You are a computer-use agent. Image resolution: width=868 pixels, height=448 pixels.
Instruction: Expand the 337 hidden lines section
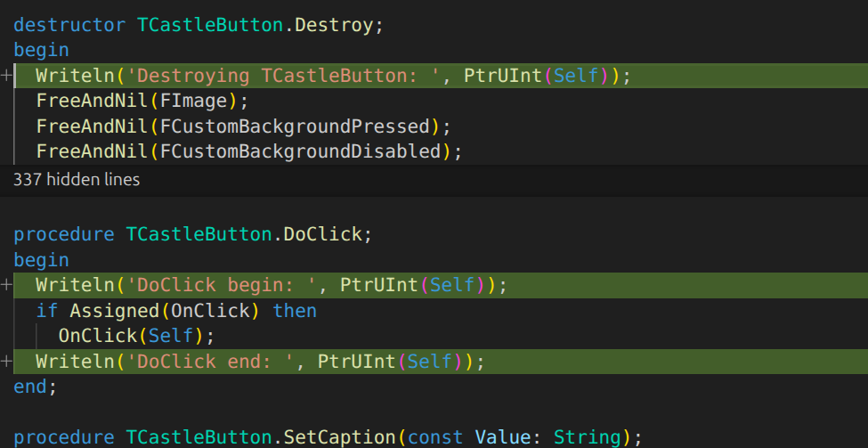(x=77, y=179)
